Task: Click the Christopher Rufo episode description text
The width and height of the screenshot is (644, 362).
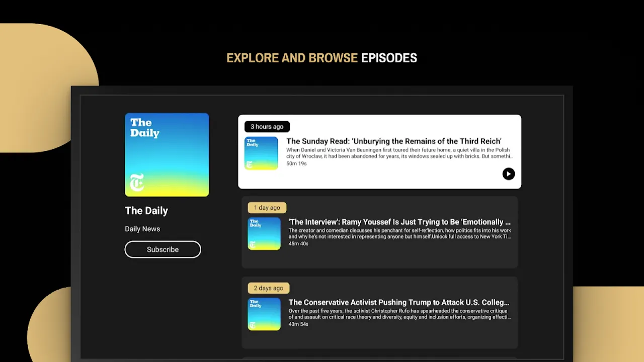Action: coord(400,314)
